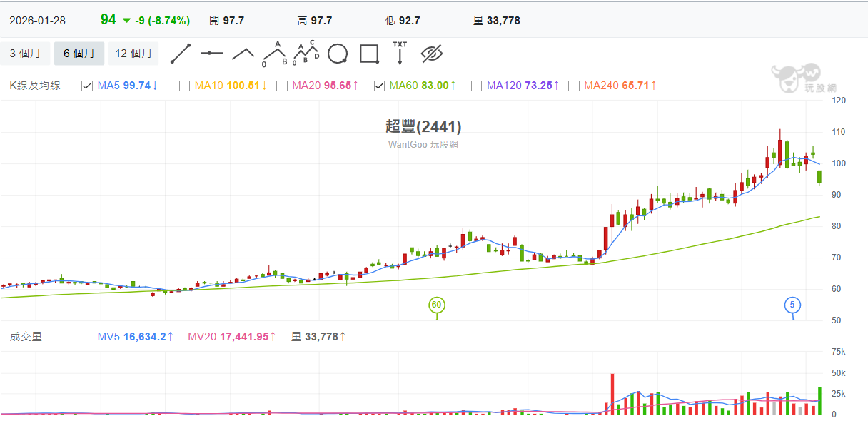Select the horizontal line segment tool

[212, 54]
